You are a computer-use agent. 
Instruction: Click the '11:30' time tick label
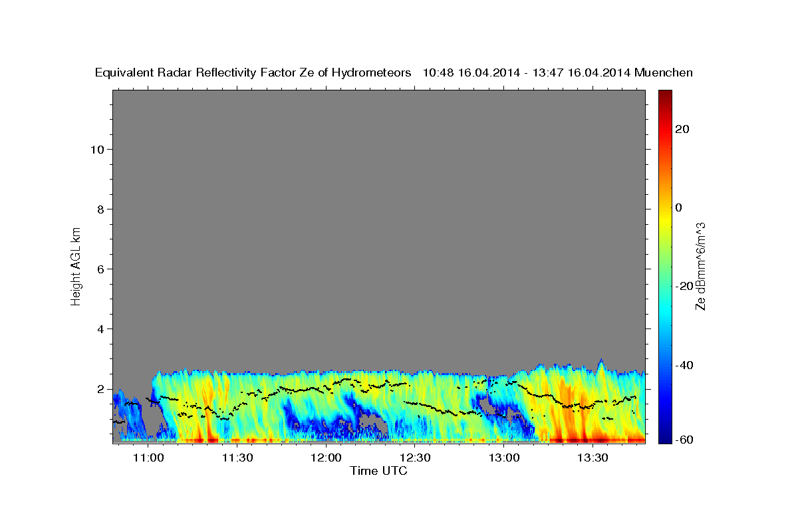pos(237,458)
